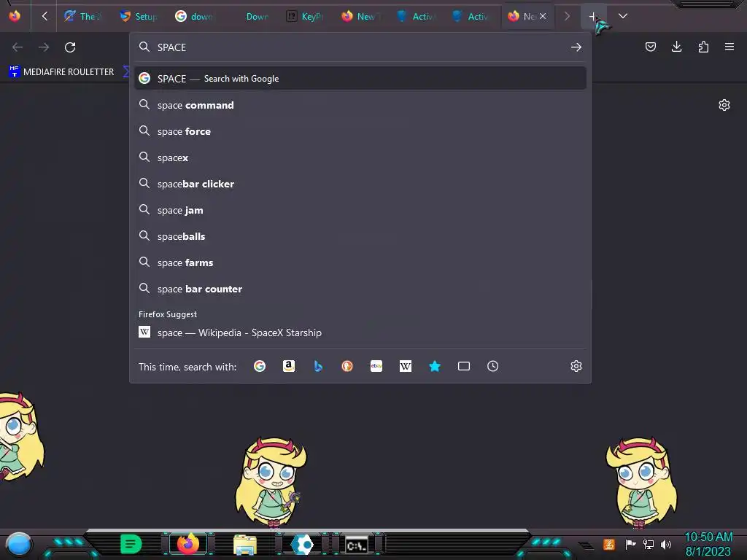The width and height of the screenshot is (747, 560).
Task: Open new tab page personalize gear
Action: [724, 105]
